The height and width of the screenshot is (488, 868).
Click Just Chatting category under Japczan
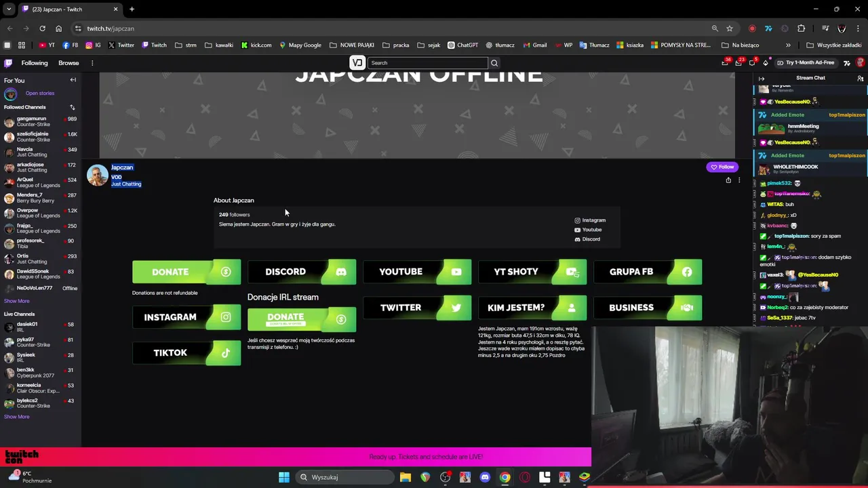[x=126, y=184]
